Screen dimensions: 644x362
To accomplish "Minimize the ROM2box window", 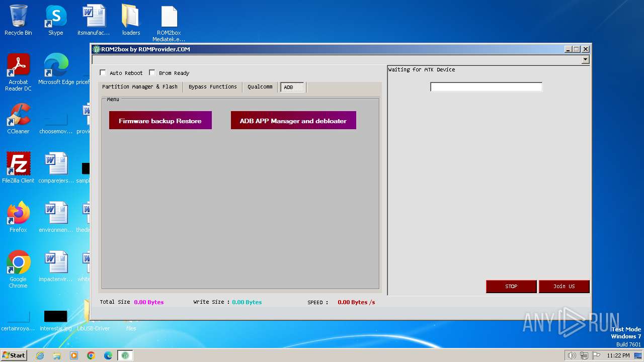I will tap(569, 49).
